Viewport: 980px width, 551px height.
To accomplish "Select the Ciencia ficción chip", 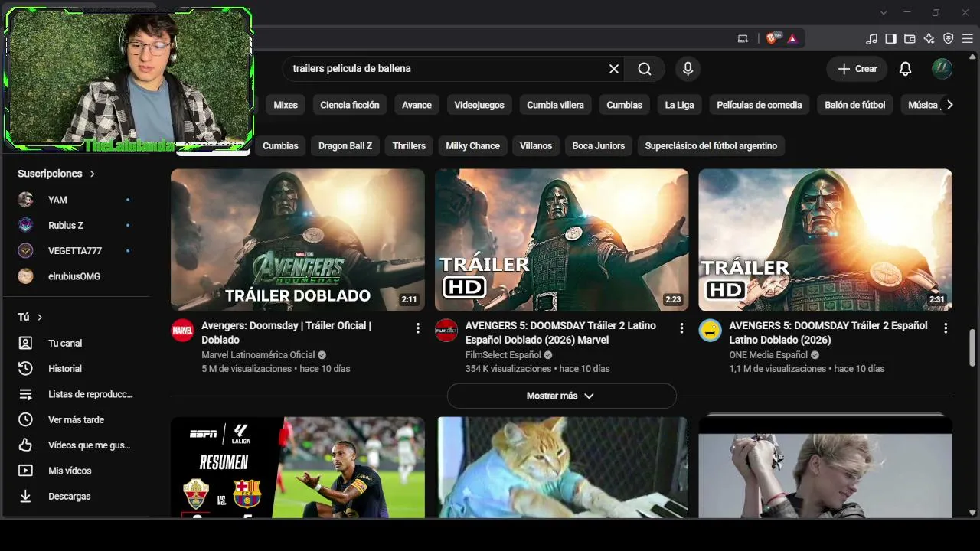I will (350, 105).
